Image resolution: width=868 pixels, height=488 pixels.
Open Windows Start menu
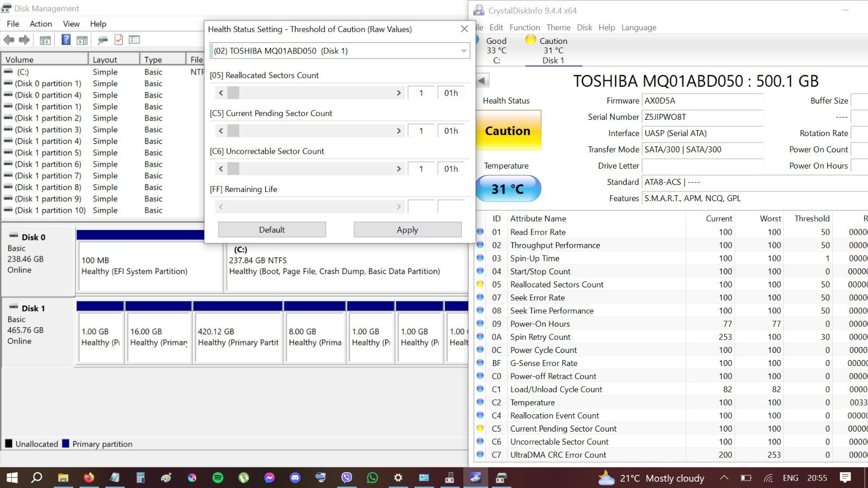click(x=12, y=478)
